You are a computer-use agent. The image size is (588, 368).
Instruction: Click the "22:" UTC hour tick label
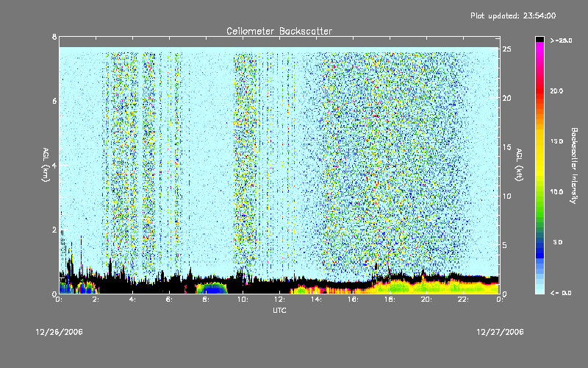[x=463, y=300]
